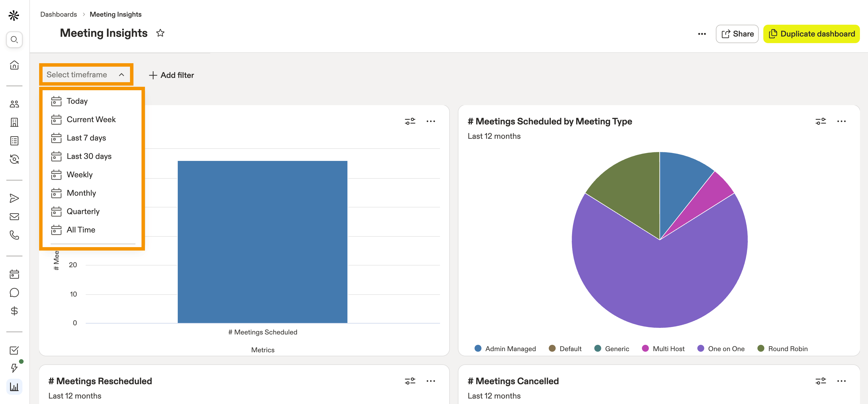Open the Companies building icon
868x404 pixels.
click(x=14, y=122)
